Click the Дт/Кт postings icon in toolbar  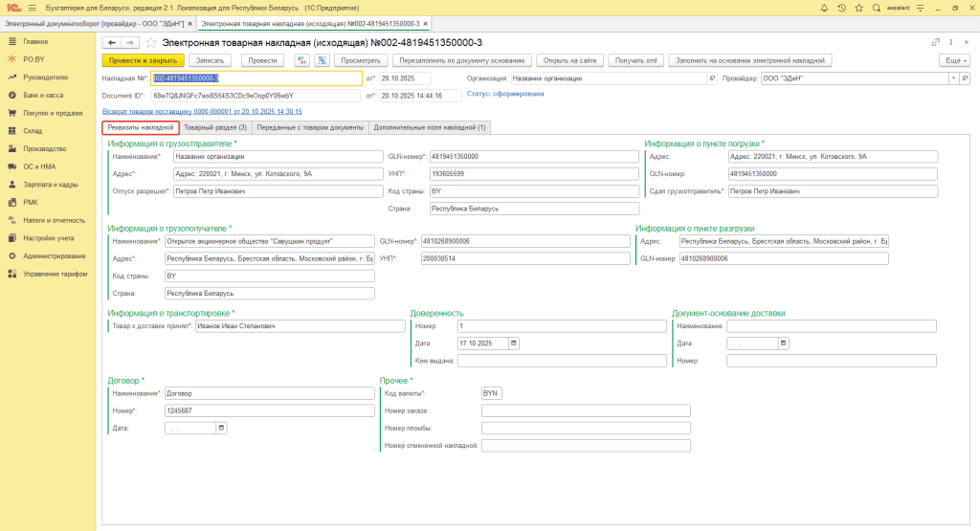(x=301, y=59)
